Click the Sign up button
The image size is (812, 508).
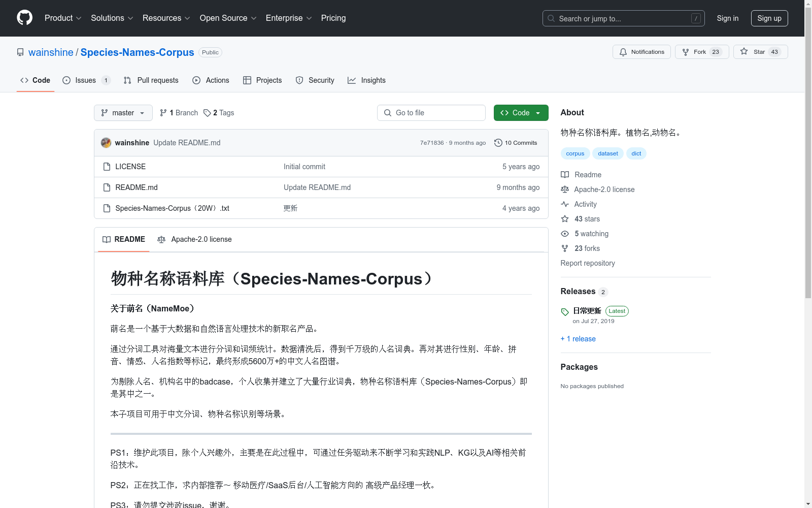point(769,18)
